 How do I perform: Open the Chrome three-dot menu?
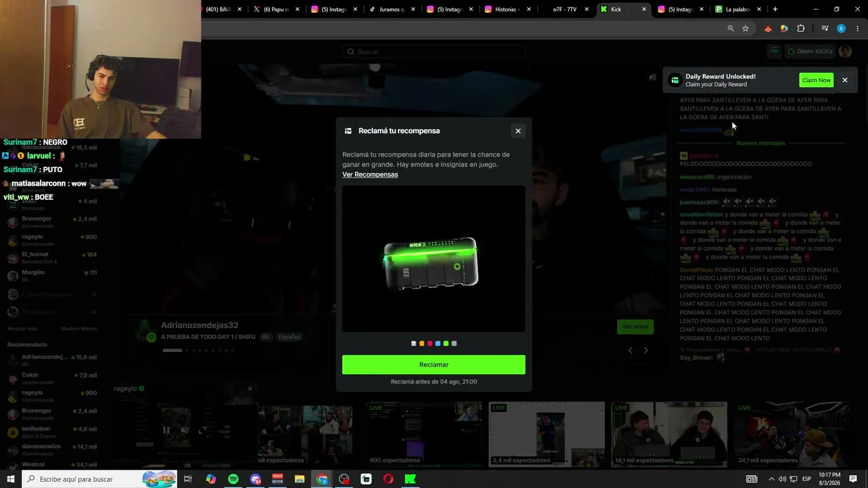pyautogui.click(x=856, y=28)
